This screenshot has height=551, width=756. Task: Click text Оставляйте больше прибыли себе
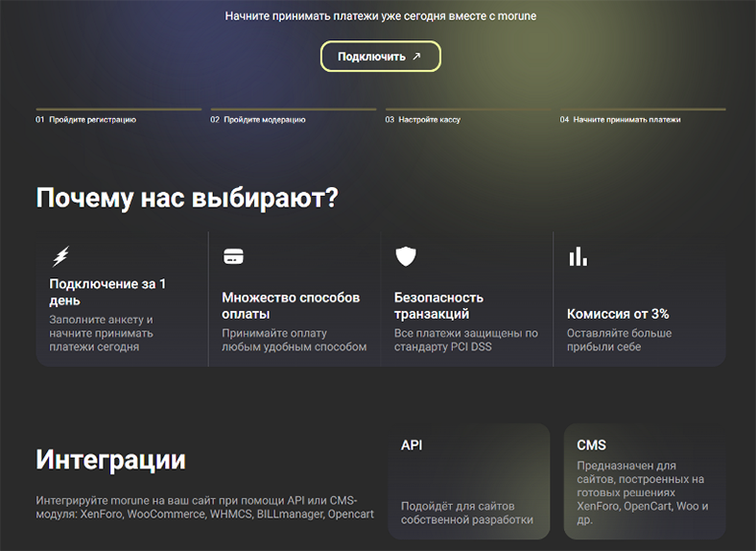pyautogui.click(x=619, y=340)
